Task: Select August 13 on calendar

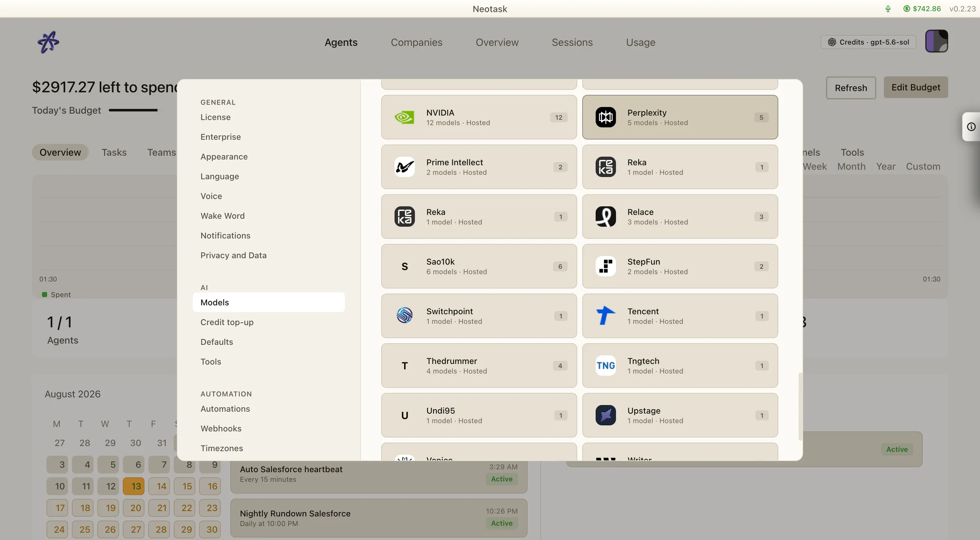Action: point(134,486)
